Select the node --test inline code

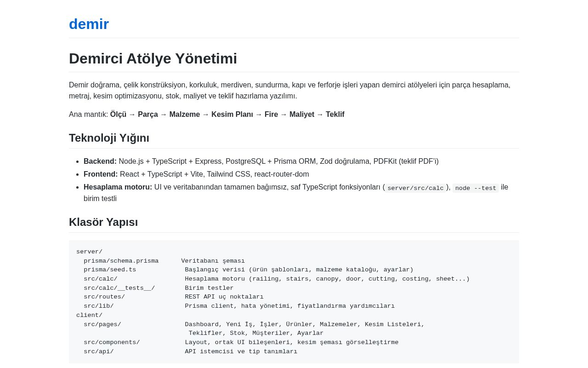tap(475, 188)
